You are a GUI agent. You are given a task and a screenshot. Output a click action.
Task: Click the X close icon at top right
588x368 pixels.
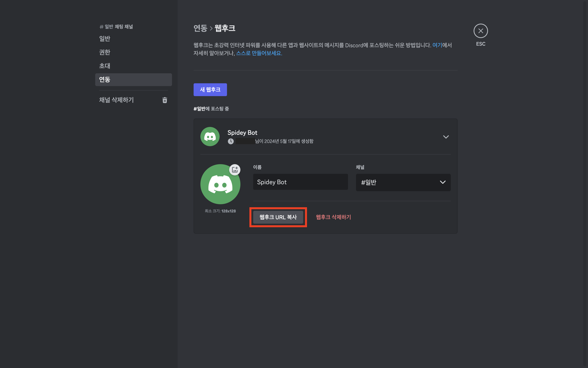click(x=481, y=31)
